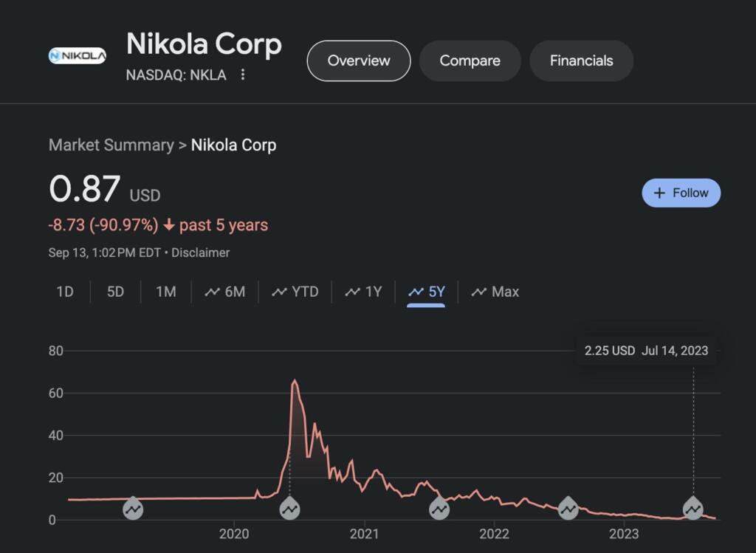Switch to the Overview tab
The width and height of the screenshot is (756, 553).
pyautogui.click(x=358, y=61)
